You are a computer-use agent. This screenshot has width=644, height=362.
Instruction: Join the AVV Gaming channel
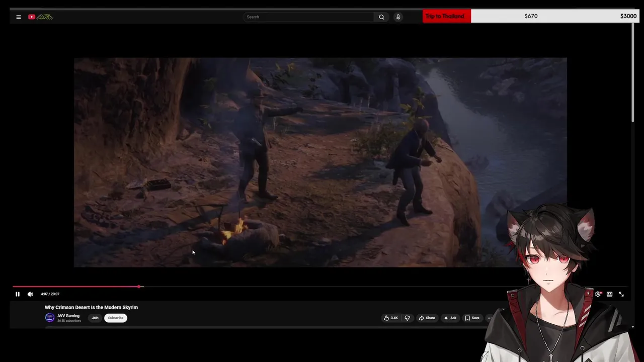point(95,318)
